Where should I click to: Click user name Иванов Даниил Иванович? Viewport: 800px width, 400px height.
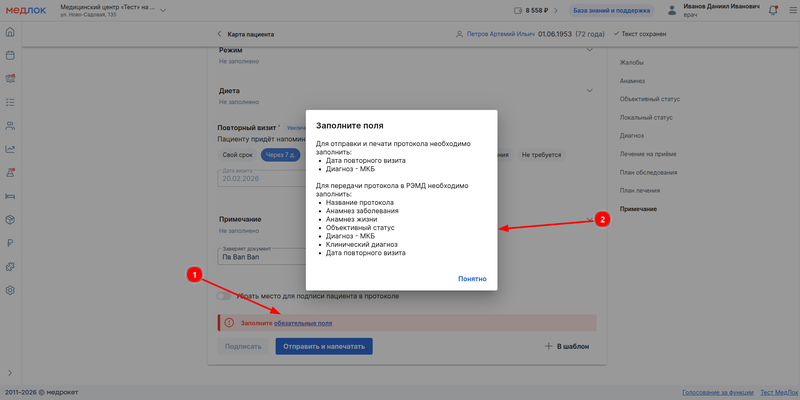coord(721,7)
